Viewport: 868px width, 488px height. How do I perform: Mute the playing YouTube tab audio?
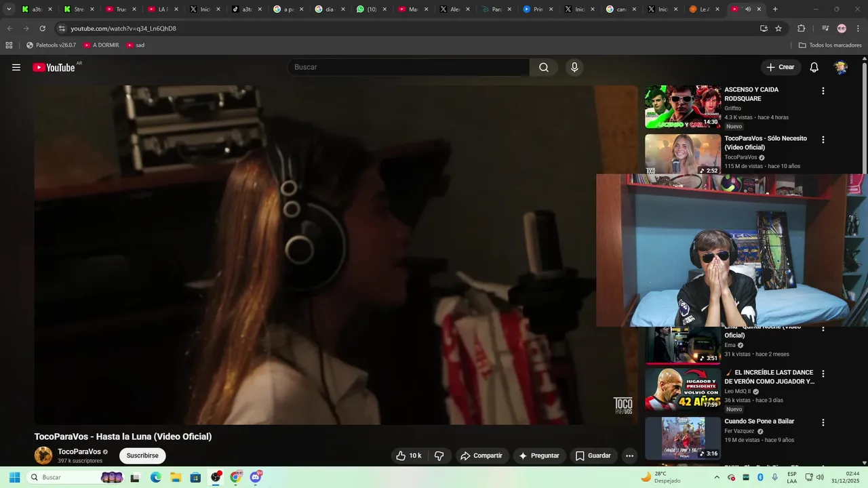748,9
